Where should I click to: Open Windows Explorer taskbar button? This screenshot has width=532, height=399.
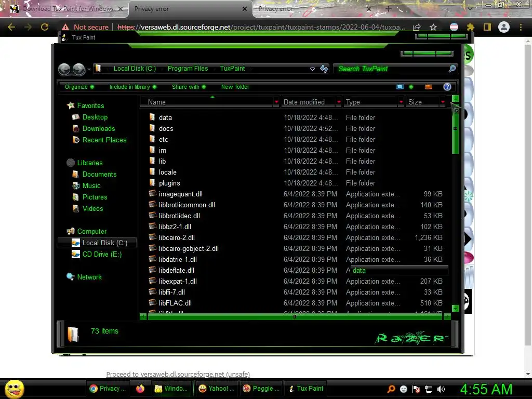[x=171, y=389]
